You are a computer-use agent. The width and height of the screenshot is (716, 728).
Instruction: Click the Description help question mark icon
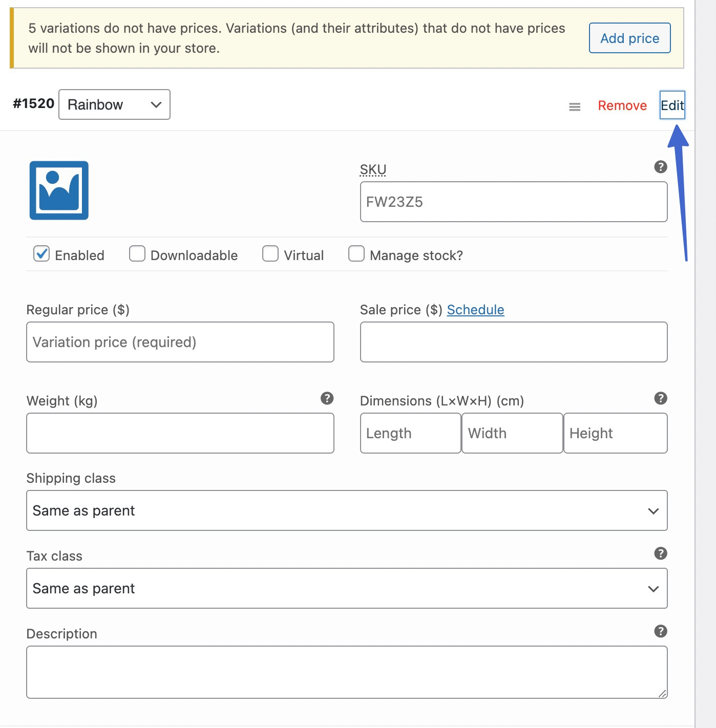point(660,631)
